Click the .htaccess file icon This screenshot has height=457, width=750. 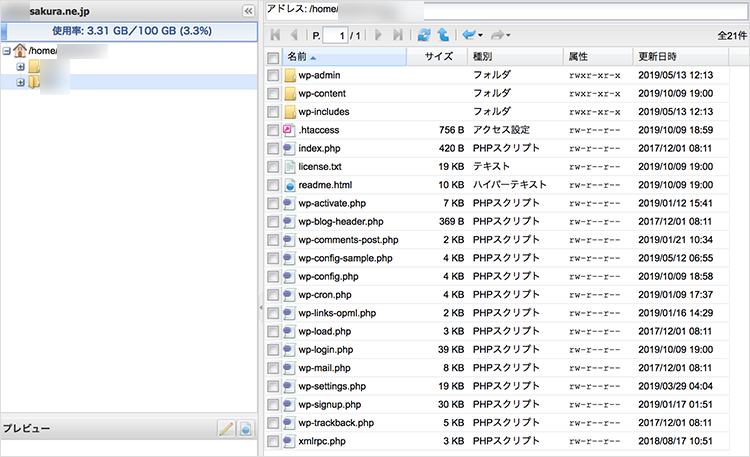click(x=290, y=130)
